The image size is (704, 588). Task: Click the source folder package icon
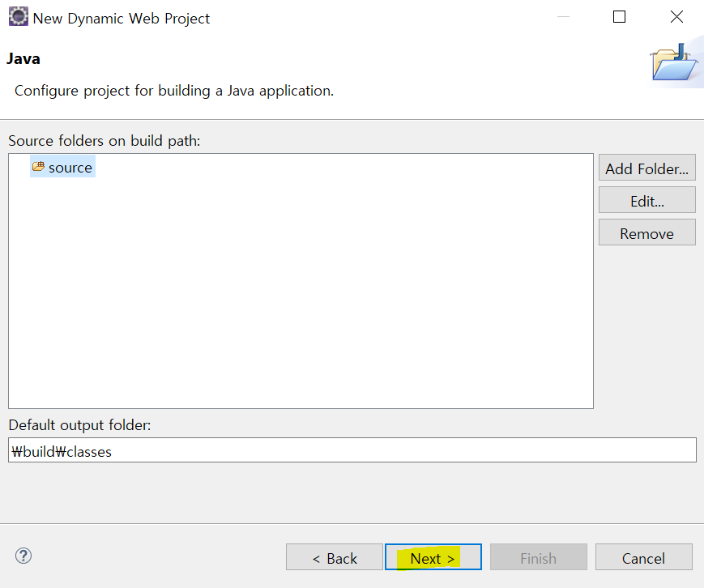tap(39, 167)
